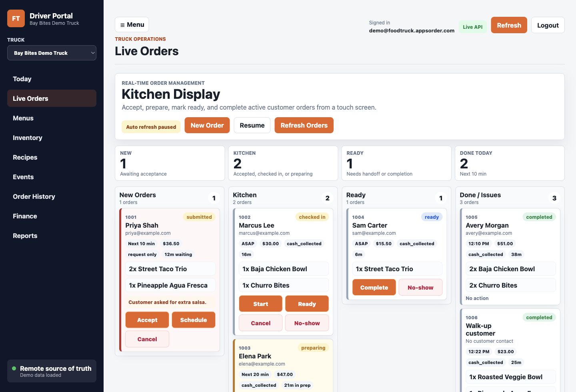Click the Done / Issues count badge
Viewport: 576px width, 392px height.
tap(554, 198)
